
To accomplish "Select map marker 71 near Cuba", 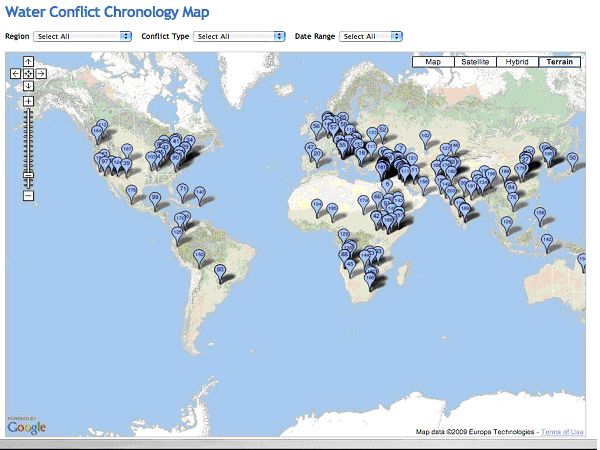I will click(x=183, y=191).
